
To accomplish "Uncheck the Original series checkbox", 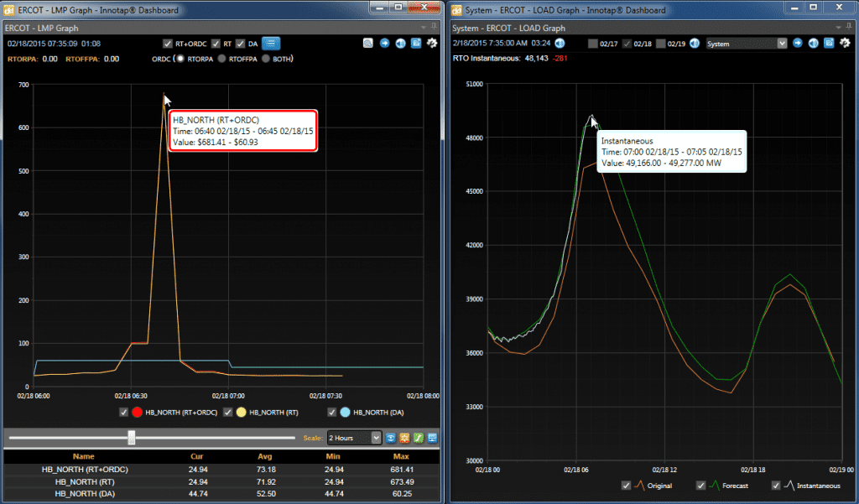I will pos(626,486).
